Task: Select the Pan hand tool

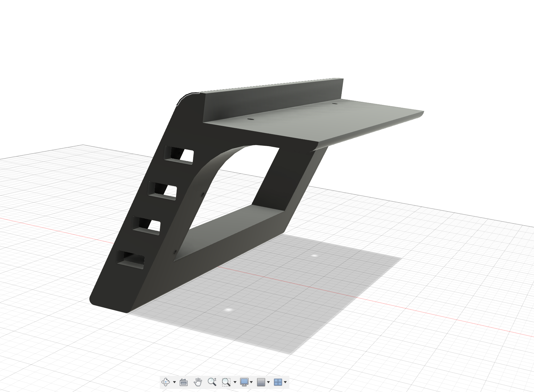Action: coord(198,382)
